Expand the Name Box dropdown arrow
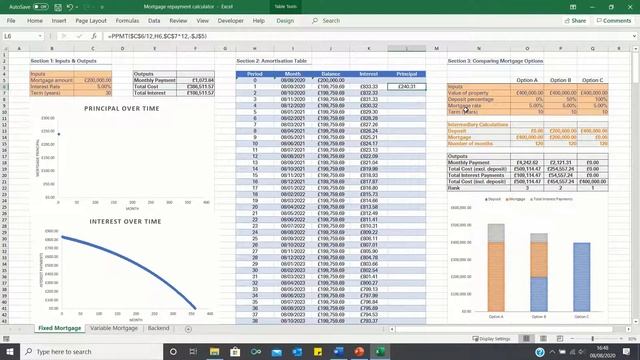This screenshot has width=640, height=360. pos(40,36)
